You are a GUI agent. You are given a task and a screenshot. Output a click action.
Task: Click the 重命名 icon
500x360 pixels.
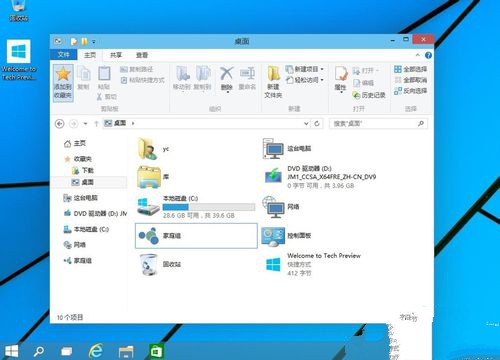[x=247, y=73]
